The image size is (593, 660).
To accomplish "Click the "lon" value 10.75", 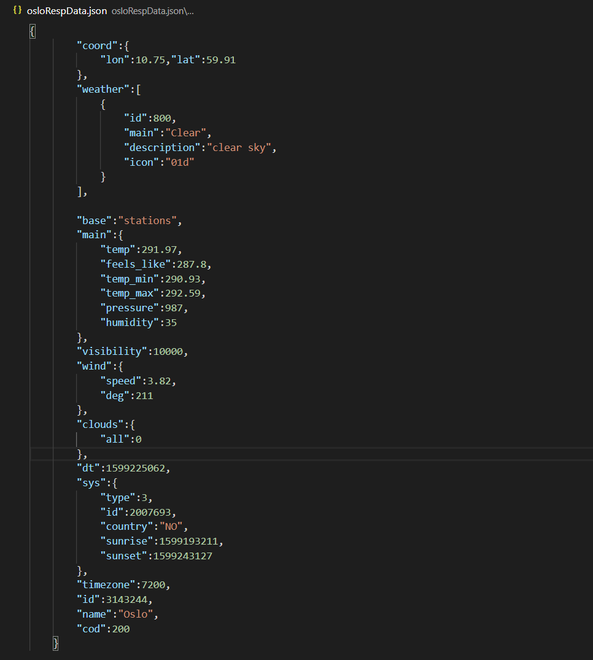I will (150, 60).
